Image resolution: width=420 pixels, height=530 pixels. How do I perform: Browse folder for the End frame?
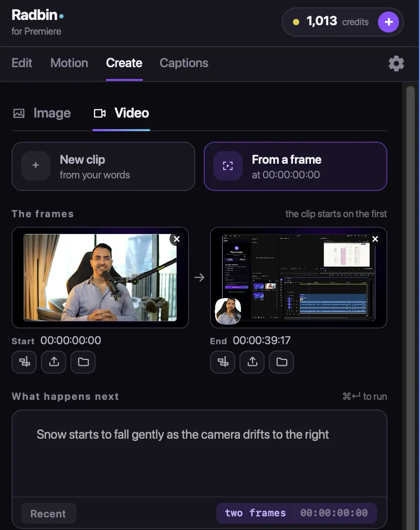pos(282,362)
